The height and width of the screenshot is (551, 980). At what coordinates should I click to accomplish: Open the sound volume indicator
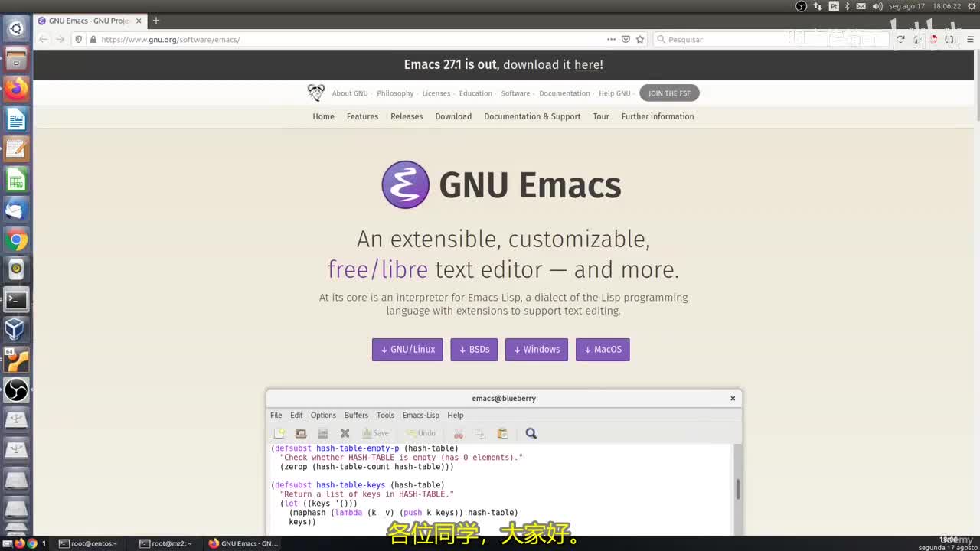pyautogui.click(x=877, y=6)
